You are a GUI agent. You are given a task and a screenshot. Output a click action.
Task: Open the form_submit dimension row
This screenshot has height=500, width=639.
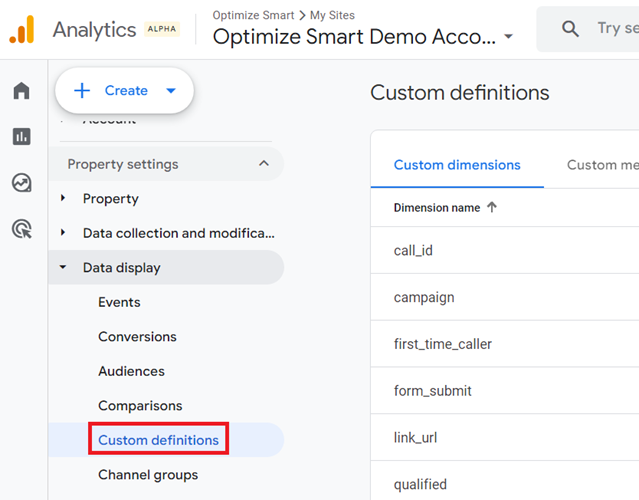pyautogui.click(x=505, y=390)
